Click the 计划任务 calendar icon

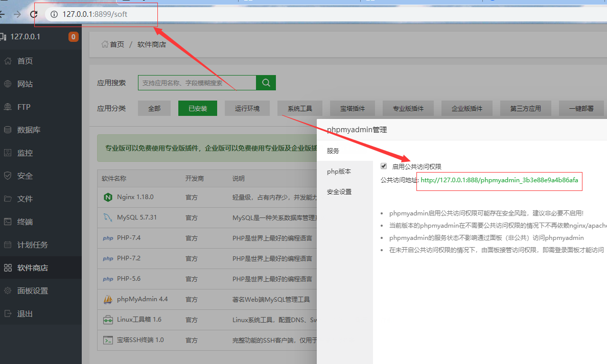coord(8,245)
